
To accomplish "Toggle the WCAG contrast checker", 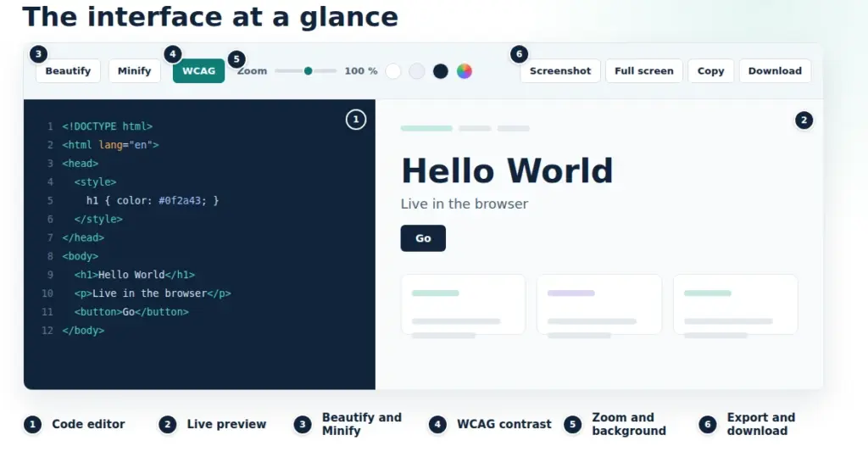I will [x=198, y=71].
